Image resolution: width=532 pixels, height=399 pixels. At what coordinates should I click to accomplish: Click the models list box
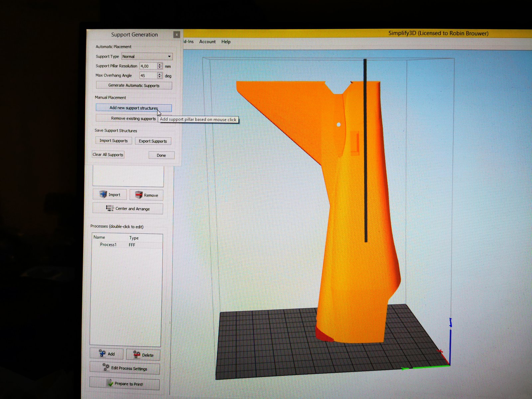(x=128, y=176)
